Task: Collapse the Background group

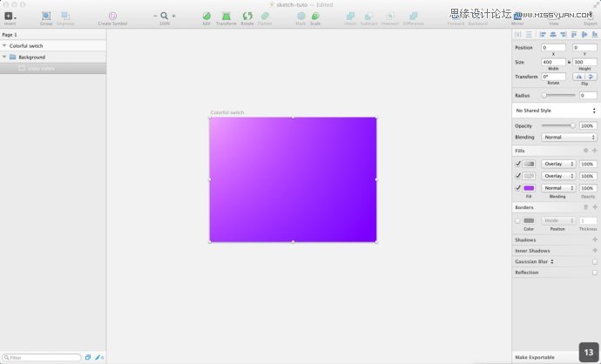Action: [x=4, y=57]
